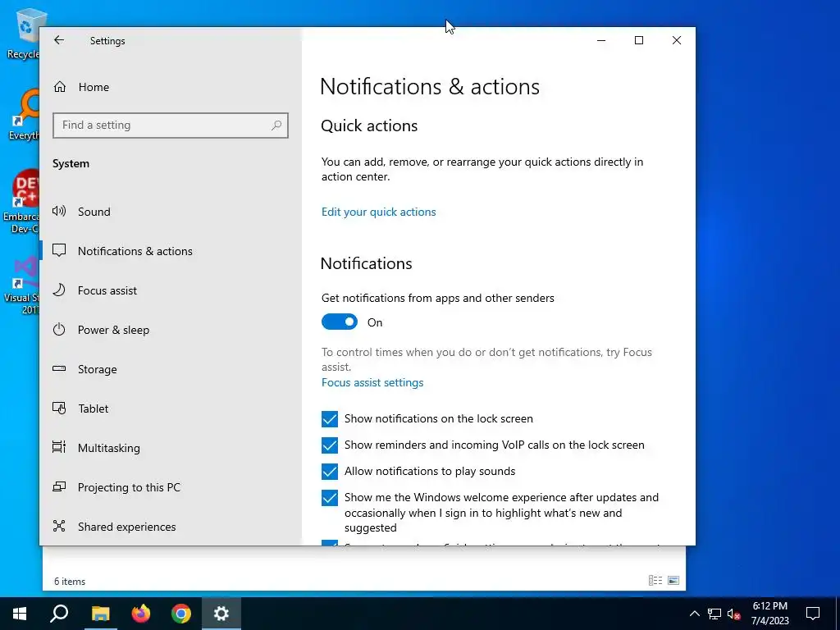Minimize the Settings window
The width and height of the screenshot is (840, 630).
[601, 40]
